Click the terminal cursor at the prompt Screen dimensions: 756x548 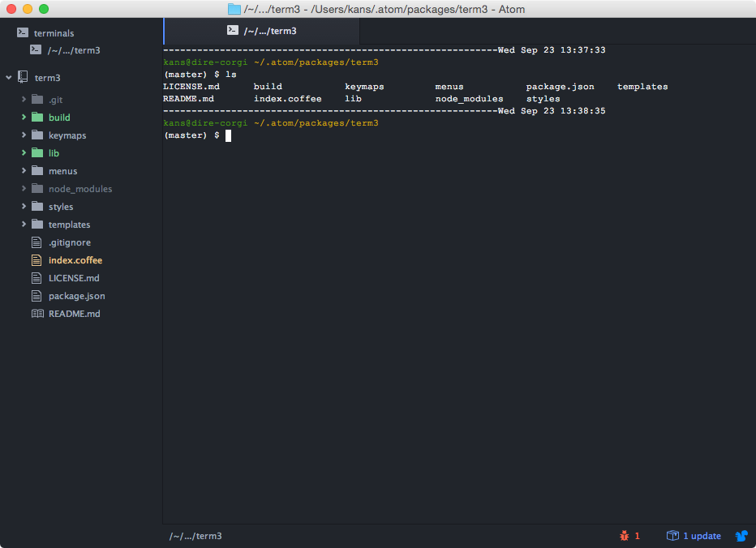[x=228, y=136]
